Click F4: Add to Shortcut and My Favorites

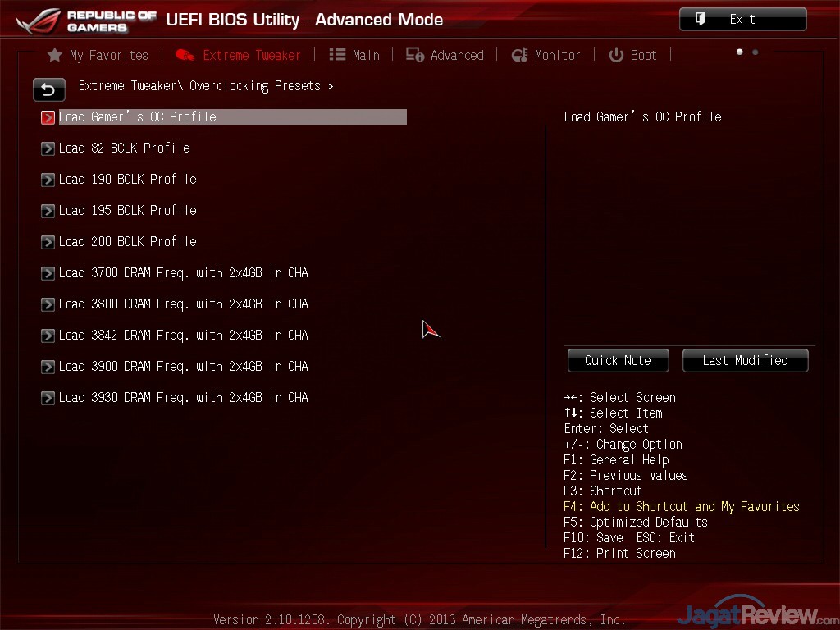point(682,506)
